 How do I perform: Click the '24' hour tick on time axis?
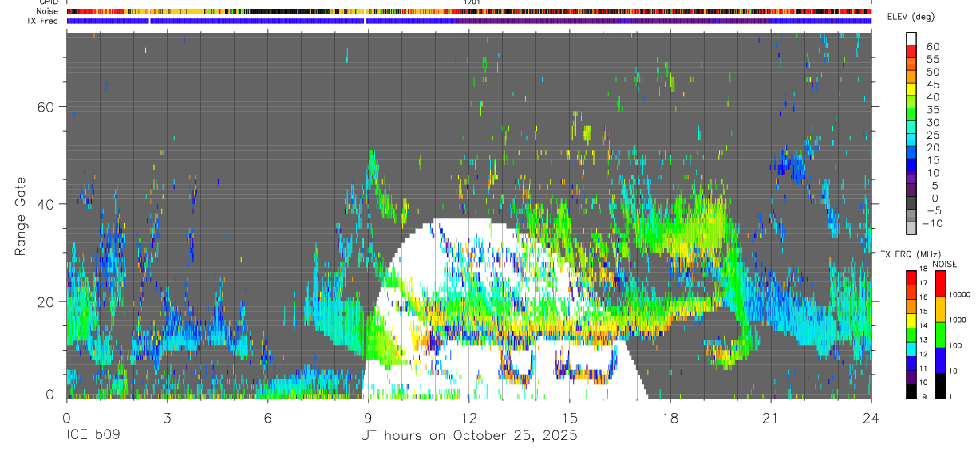click(871, 417)
